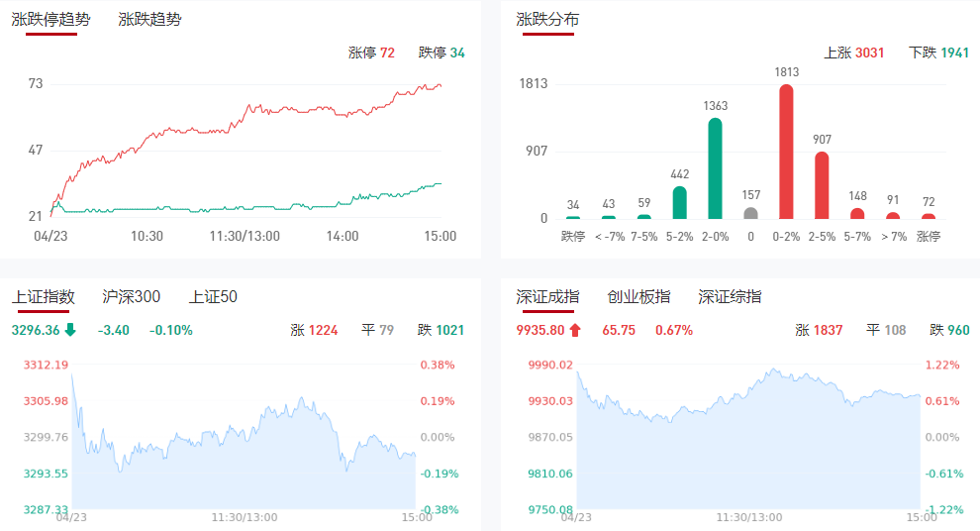980x531 pixels.
Task: Open the 沪深300 index tab
Action: click(132, 297)
